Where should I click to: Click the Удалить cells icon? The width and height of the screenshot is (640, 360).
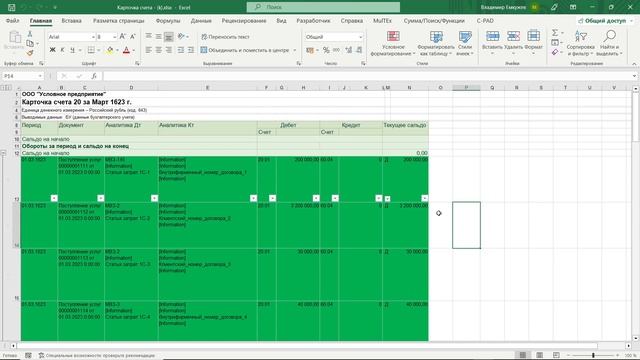[x=513, y=36]
